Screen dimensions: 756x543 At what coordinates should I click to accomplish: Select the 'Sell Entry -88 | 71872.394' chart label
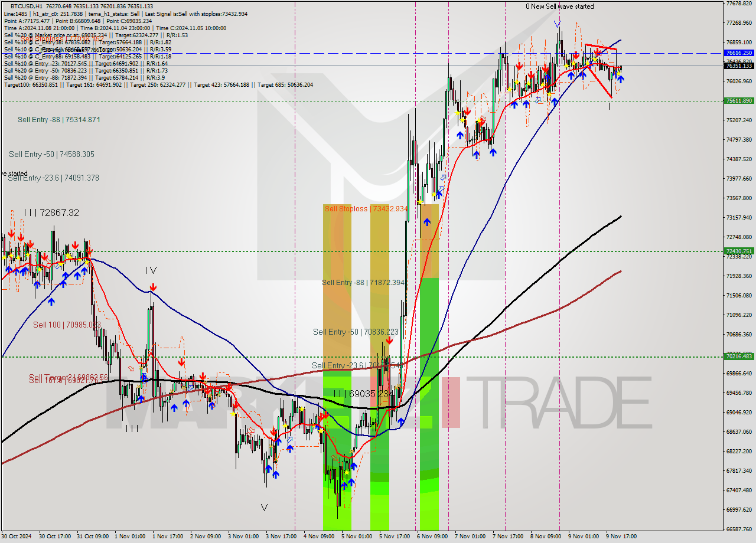363,283
